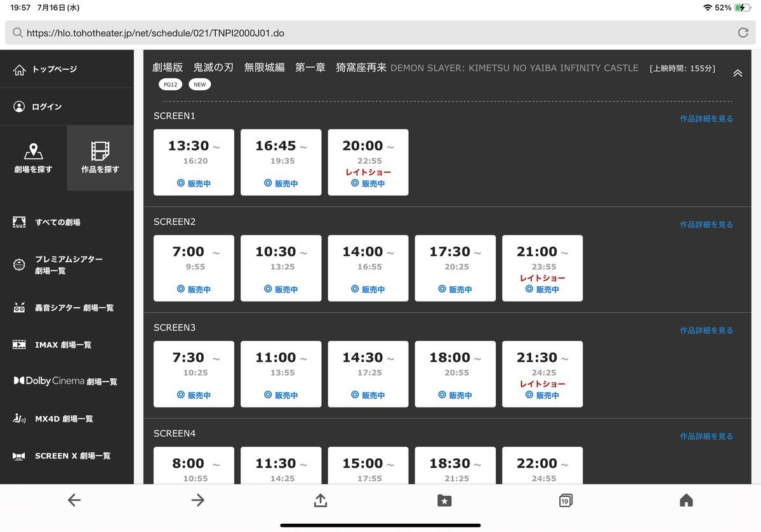The height and width of the screenshot is (532, 761).
Task: Select SCREEN3 18:00 showtime
Action: [455, 374]
